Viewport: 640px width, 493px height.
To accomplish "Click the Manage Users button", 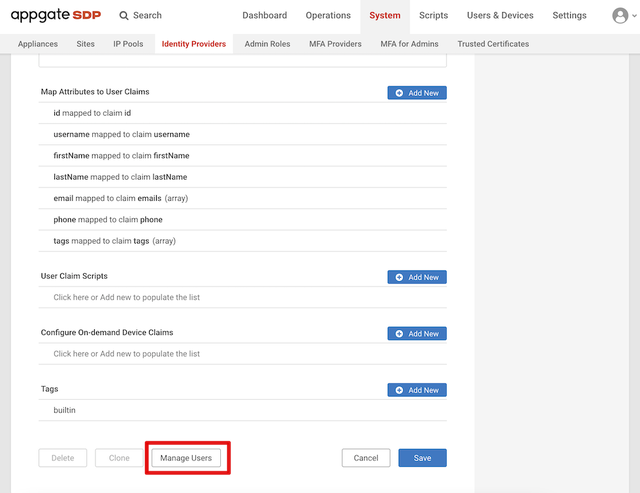I will (x=186, y=458).
